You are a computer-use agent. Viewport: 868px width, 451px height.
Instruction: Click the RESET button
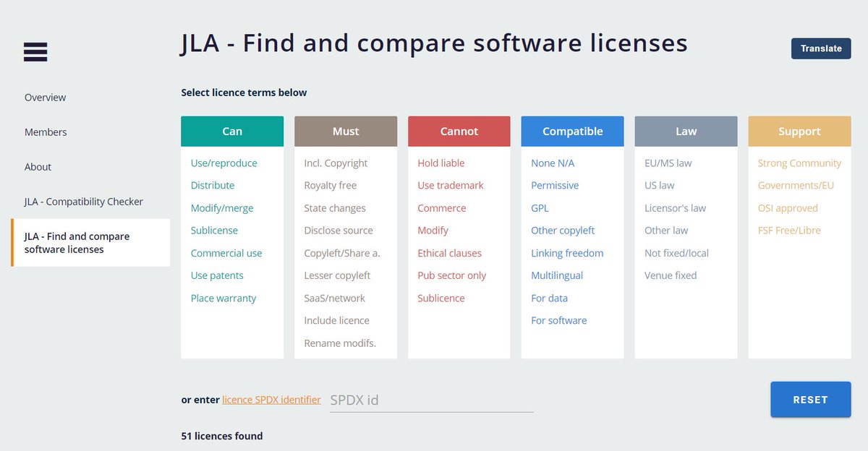point(810,400)
